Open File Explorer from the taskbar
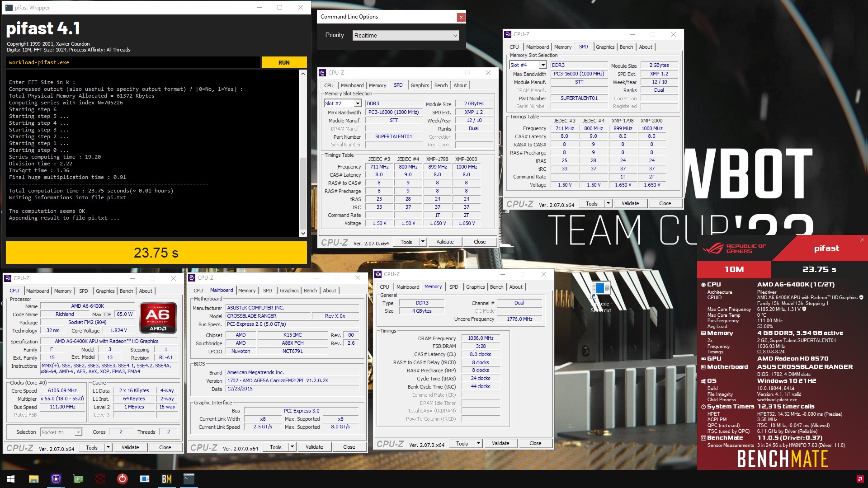 (x=33, y=479)
